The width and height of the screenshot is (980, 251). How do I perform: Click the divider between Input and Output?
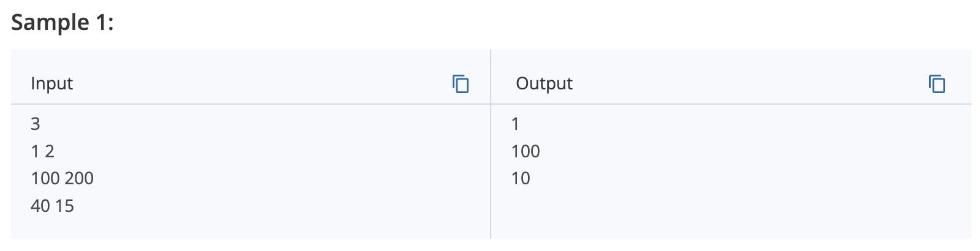tap(491, 144)
